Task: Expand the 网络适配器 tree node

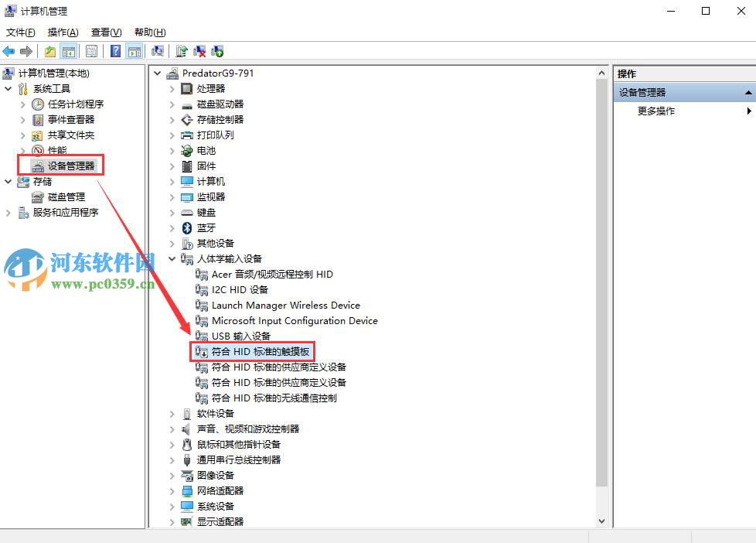Action: coord(172,491)
